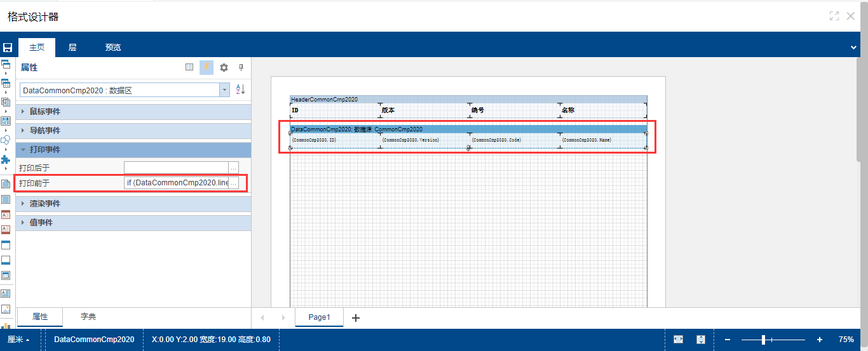Select the second red text band icon

coord(6,229)
